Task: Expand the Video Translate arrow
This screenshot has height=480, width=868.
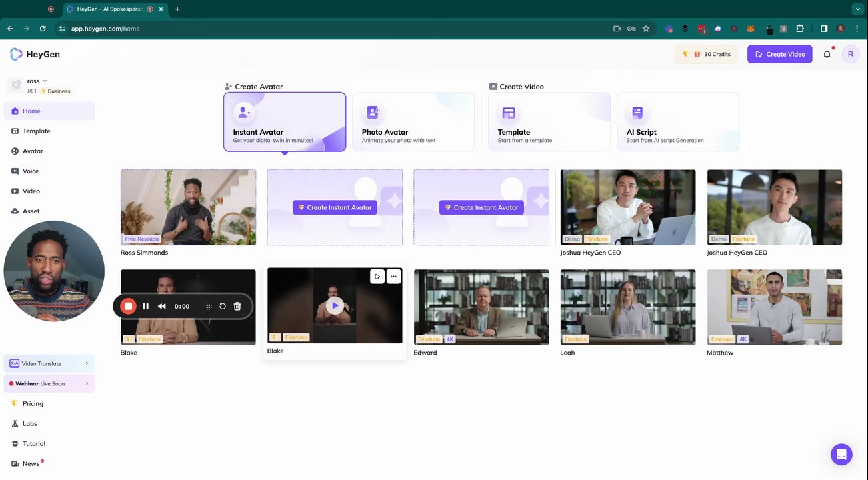Action: (x=87, y=363)
